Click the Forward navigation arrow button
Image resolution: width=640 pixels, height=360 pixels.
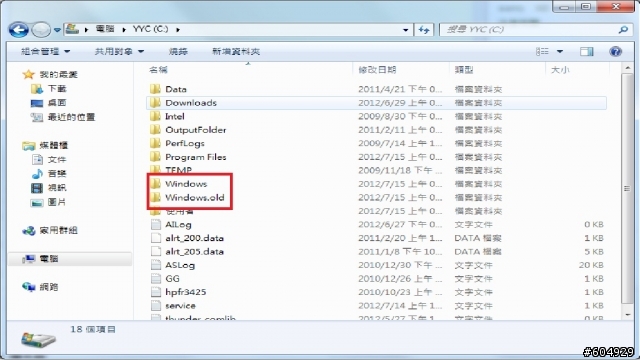41,30
